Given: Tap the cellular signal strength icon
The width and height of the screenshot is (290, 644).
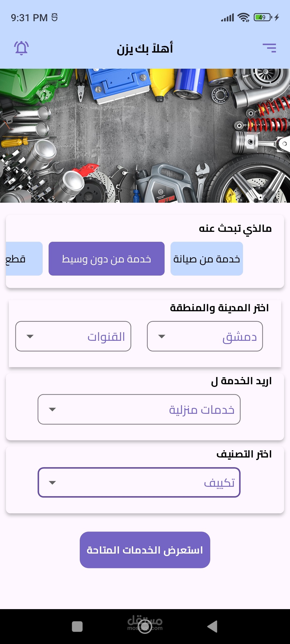Looking at the screenshot, I should coord(227,18).
